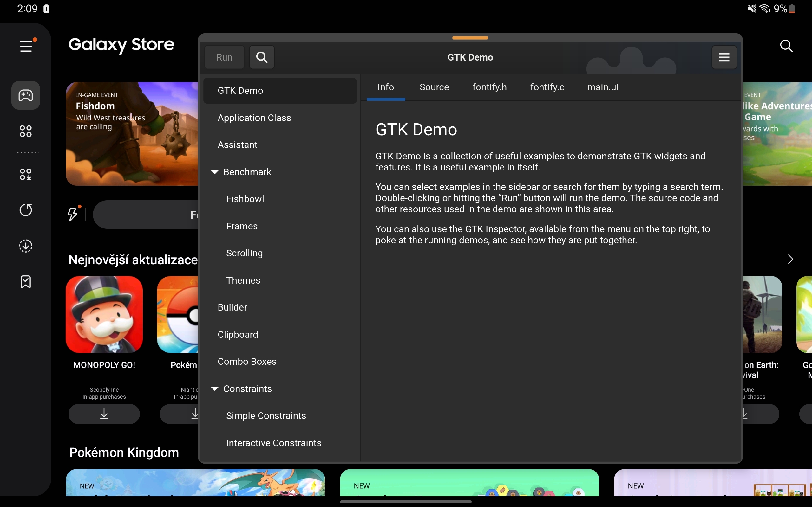Open the Apps grid icon in sidebar

coord(26,131)
